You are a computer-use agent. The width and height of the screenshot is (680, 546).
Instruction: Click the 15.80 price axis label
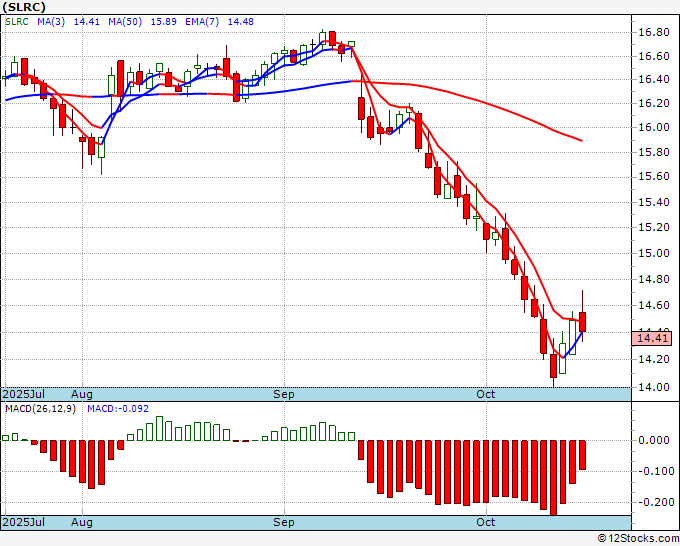[653, 153]
